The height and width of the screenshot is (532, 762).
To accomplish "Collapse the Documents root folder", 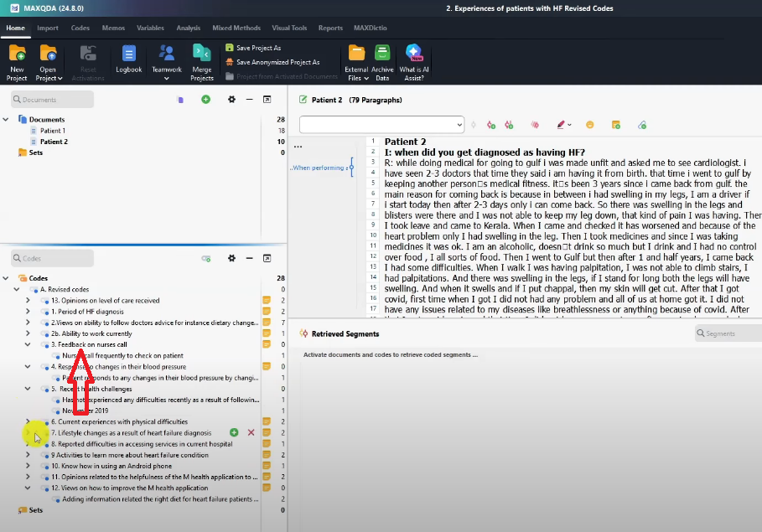I will [6, 119].
